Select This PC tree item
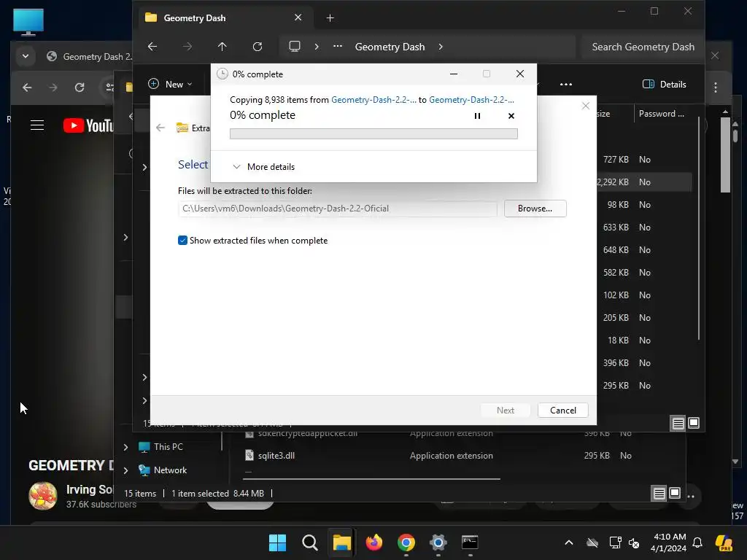Screen dimensions: 747x560 point(160,447)
